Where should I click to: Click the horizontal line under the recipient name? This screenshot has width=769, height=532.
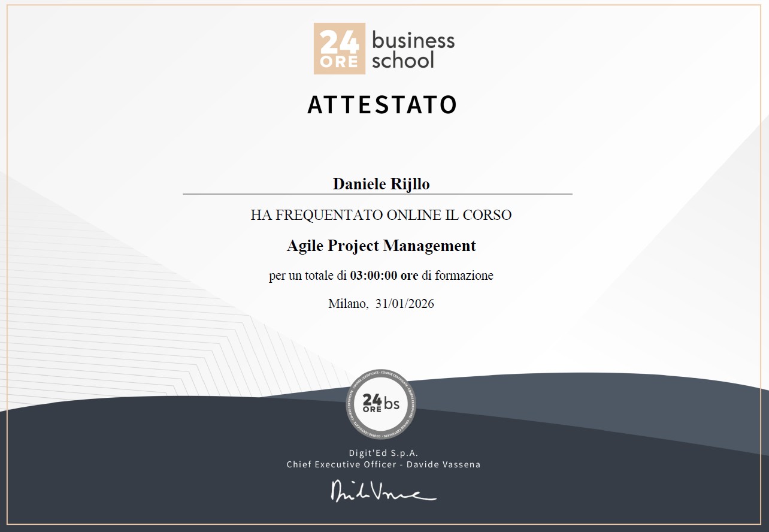377,194
